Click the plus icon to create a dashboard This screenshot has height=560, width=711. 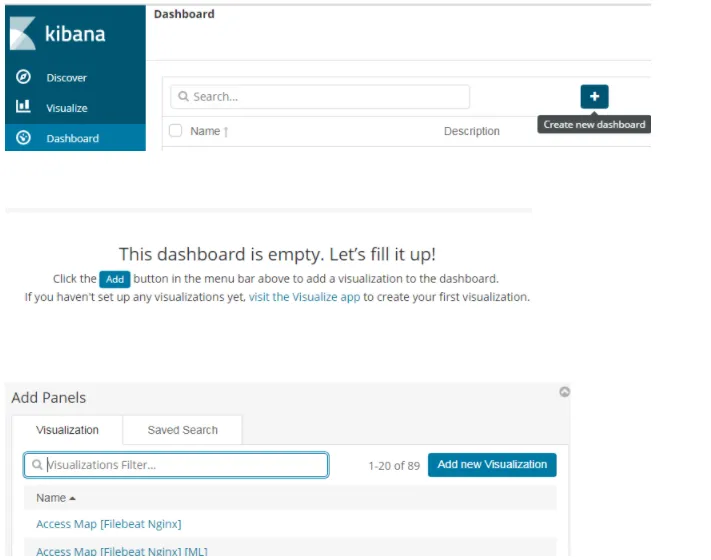point(594,96)
